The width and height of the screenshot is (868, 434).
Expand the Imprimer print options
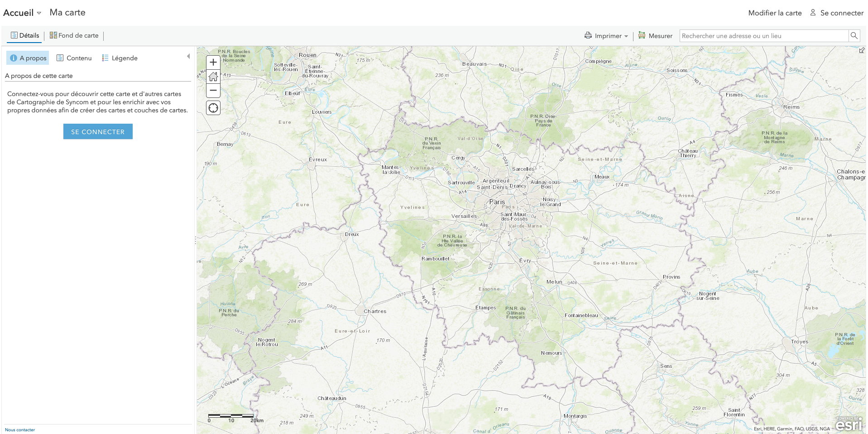tap(606, 36)
